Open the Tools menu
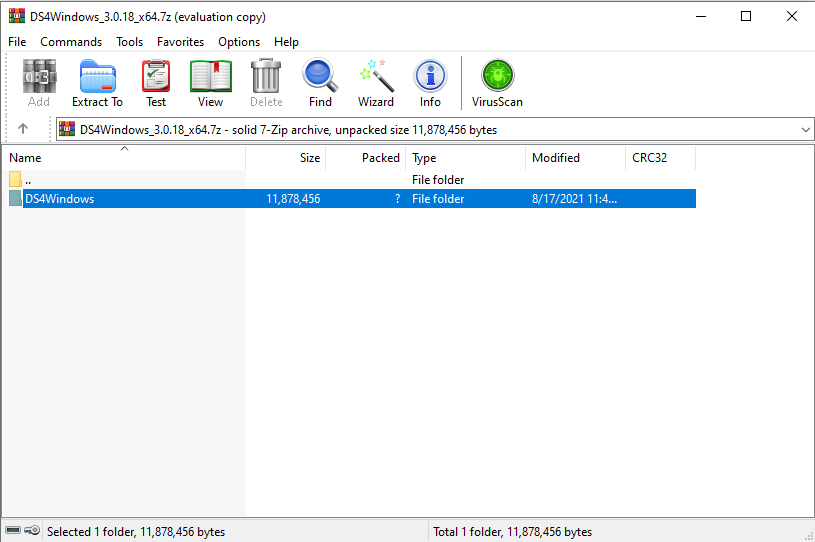 [x=129, y=42]
